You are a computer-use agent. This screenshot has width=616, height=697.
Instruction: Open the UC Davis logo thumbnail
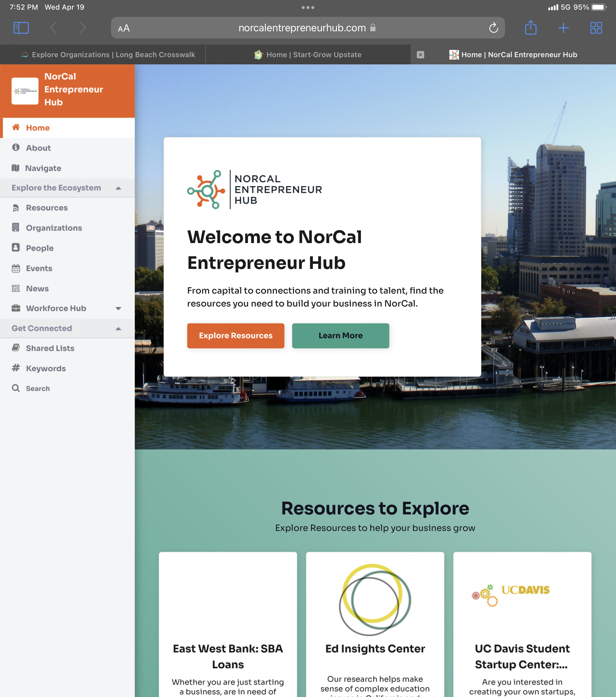pos(511,595)
